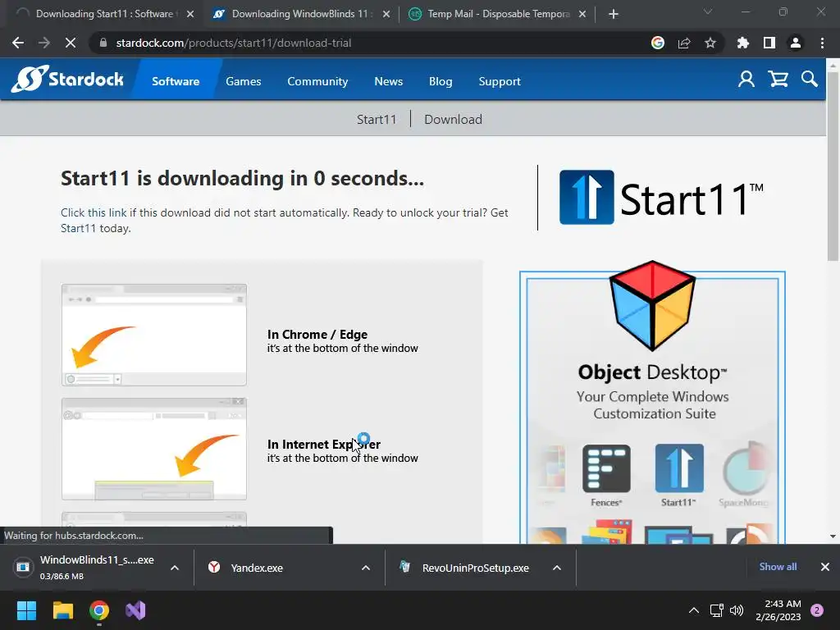Switch to Downloading WindowBlinds 11 tab
The width and height of the screenshot is (840, 630).
300,14
